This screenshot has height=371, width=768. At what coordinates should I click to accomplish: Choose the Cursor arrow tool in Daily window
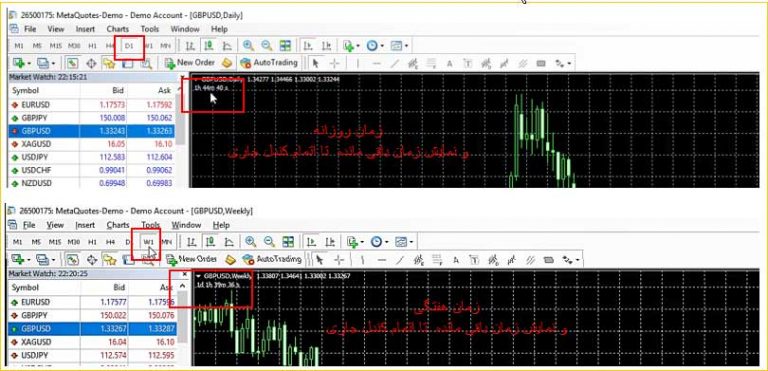tap(315, 63)
